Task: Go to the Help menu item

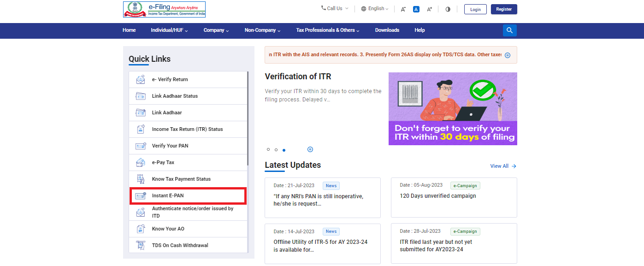Action: click(x=419, y=30)
